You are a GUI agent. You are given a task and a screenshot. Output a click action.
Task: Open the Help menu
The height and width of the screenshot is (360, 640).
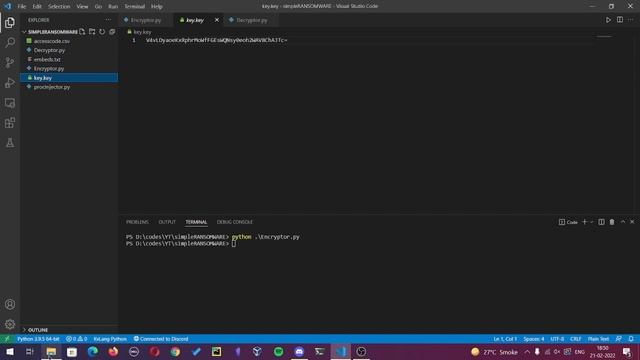157,6
